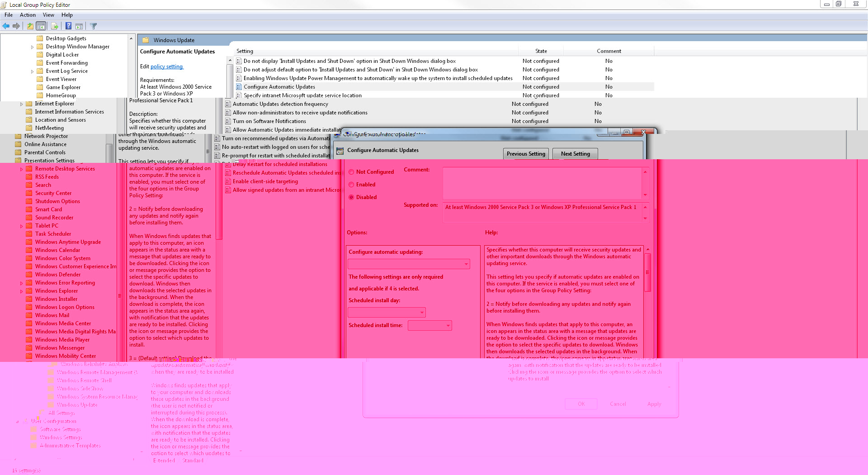Image resolution: width=868 pixels, height=475 pixels.
Task: Toggle Show/Hide Action Pane toolbar icon
Action: (79, 26)
